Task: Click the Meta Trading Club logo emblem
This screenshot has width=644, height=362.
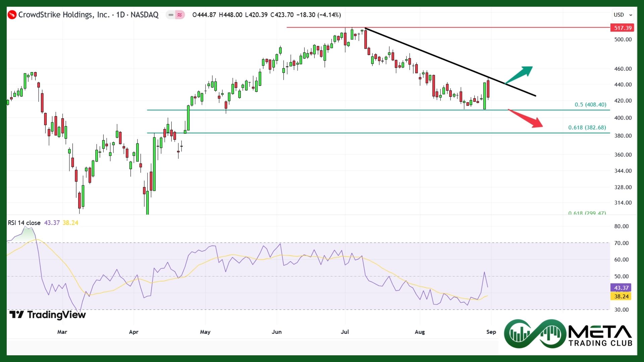Action: pyautogui.click(x=536, y=334)
